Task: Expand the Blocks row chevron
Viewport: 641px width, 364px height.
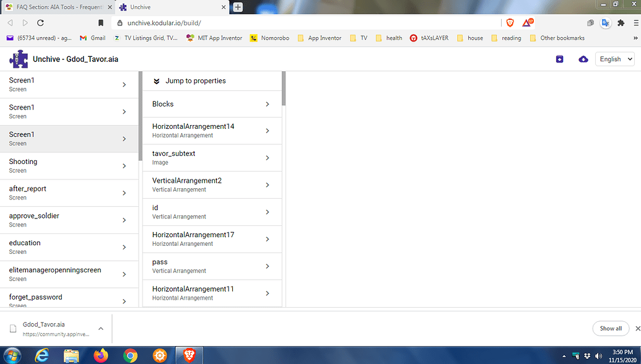Action: (268, 104)
